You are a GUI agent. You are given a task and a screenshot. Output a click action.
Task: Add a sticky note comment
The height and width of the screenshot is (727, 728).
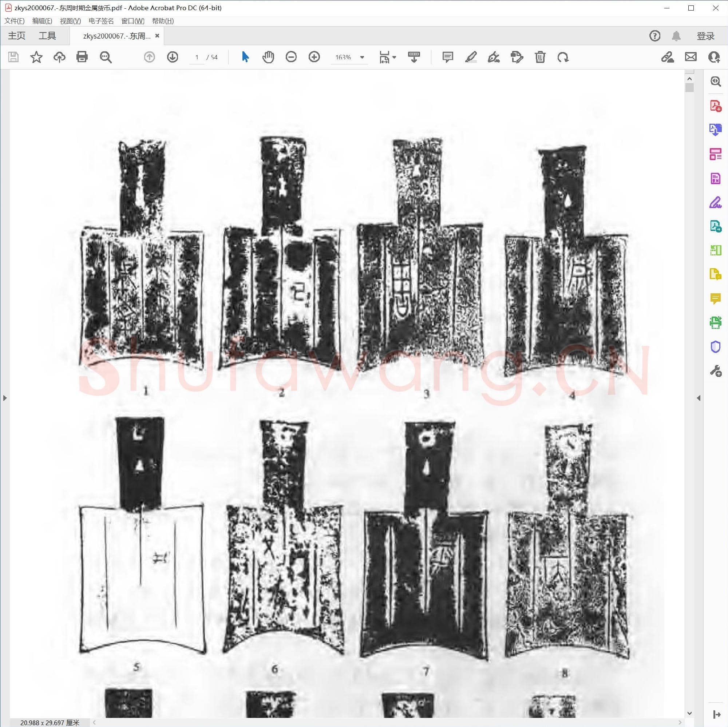[x=447, y=57]
